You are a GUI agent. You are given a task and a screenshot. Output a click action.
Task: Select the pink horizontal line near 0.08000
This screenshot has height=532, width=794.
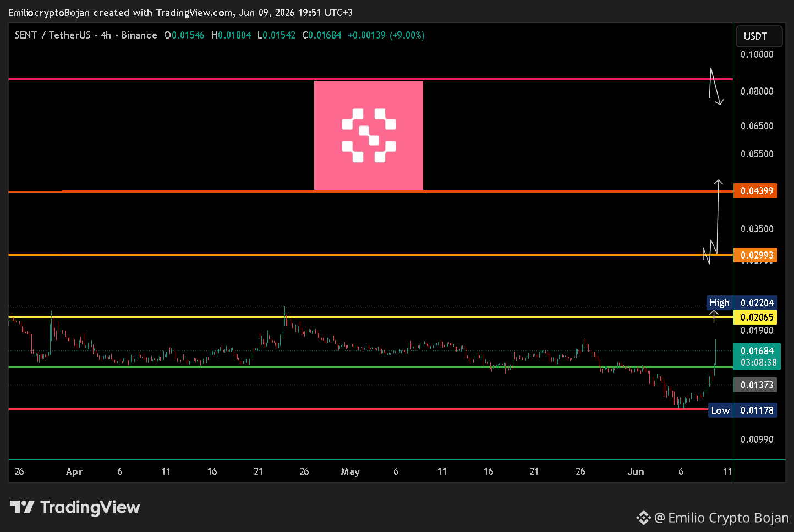point(370,79)
